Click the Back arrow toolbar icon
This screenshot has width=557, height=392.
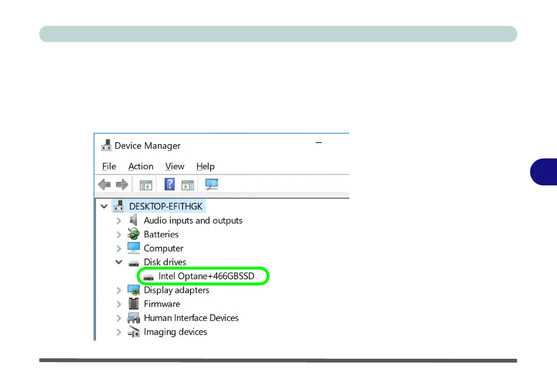(104, 185)
